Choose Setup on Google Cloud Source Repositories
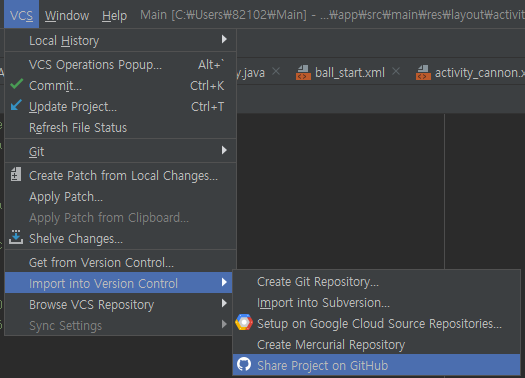525x378 pixels. pyautogui.click(x=377, y=323)
